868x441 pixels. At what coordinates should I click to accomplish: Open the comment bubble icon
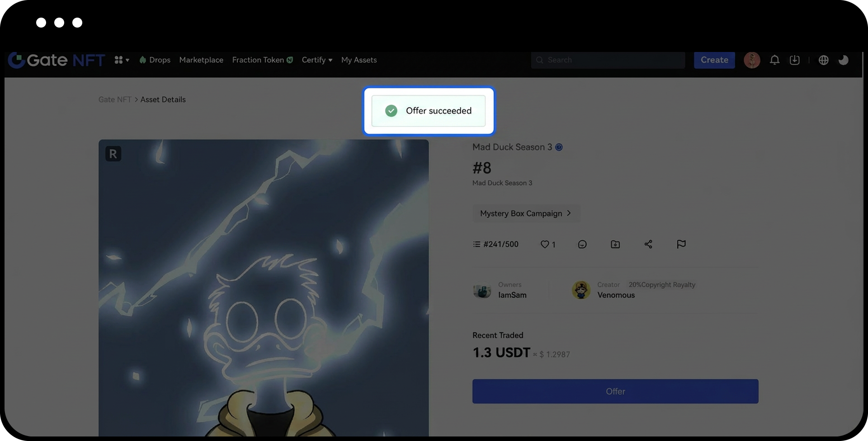coord(582,244)
